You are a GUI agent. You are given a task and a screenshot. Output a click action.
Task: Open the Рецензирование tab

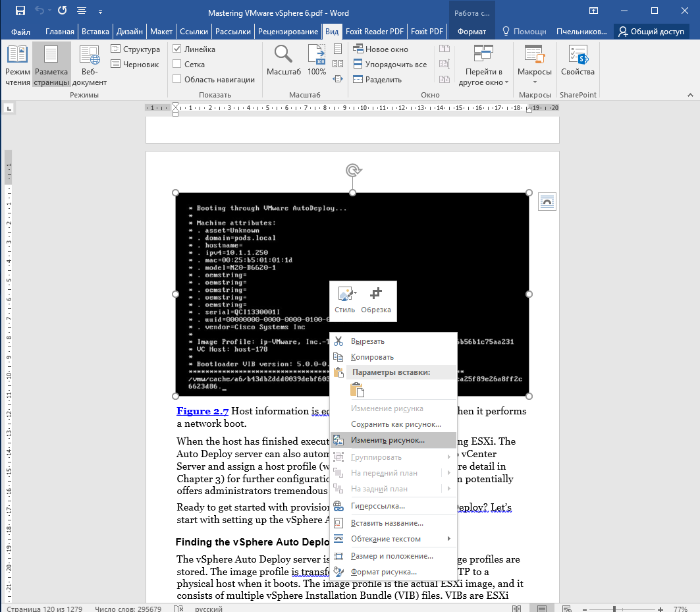tap(288, 31)
